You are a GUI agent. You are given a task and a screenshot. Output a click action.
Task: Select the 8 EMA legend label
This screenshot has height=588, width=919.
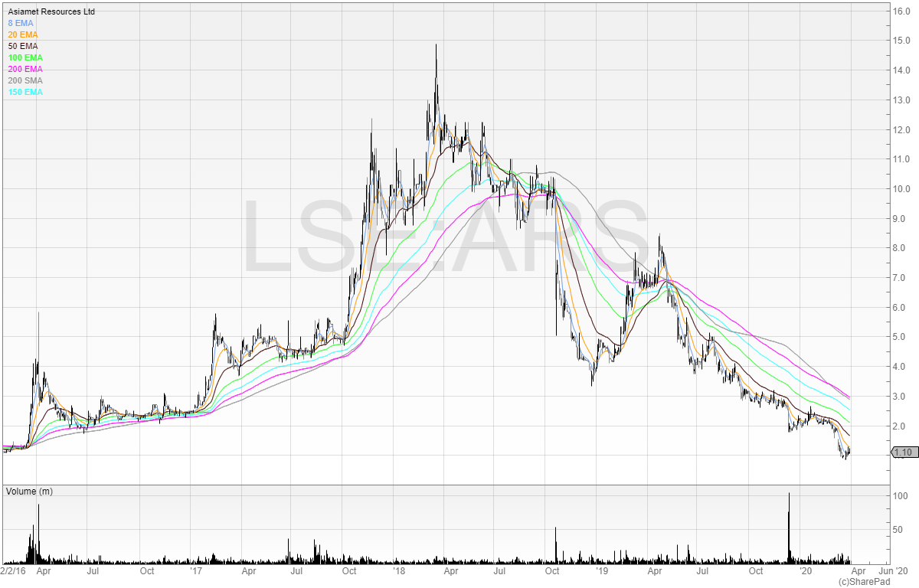click(21, 24)
